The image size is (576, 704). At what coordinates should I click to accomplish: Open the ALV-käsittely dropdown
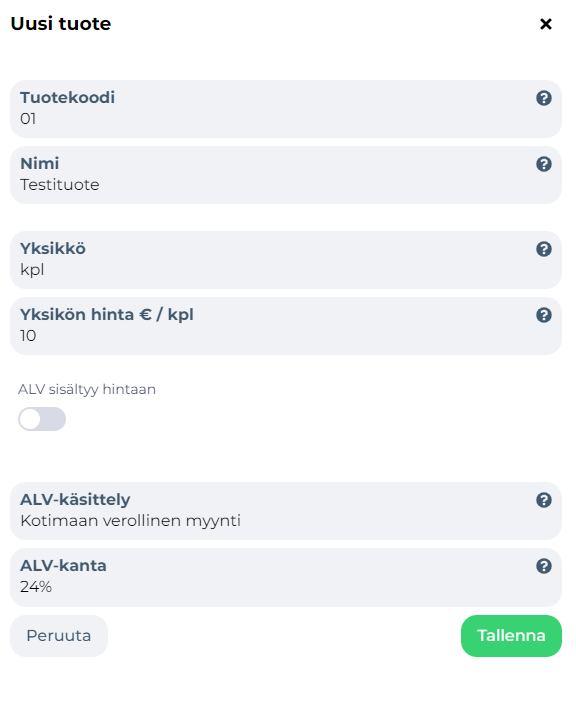tap(286, 511)
